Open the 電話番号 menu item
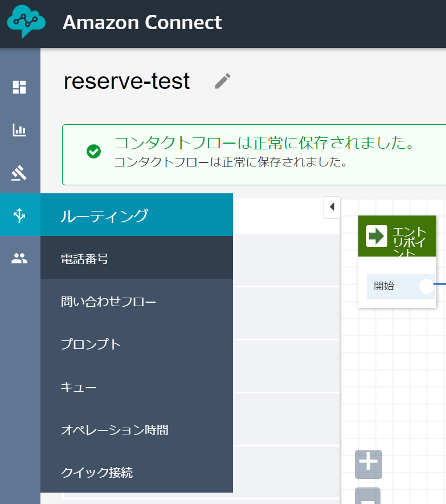This screenshot has width=446, height=504. point(137,258)
